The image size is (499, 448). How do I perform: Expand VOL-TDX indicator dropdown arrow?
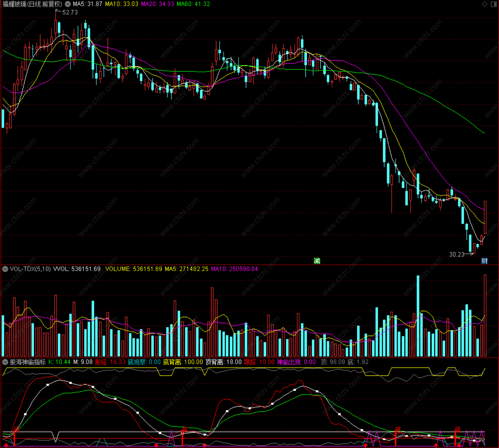click(5, 269)
